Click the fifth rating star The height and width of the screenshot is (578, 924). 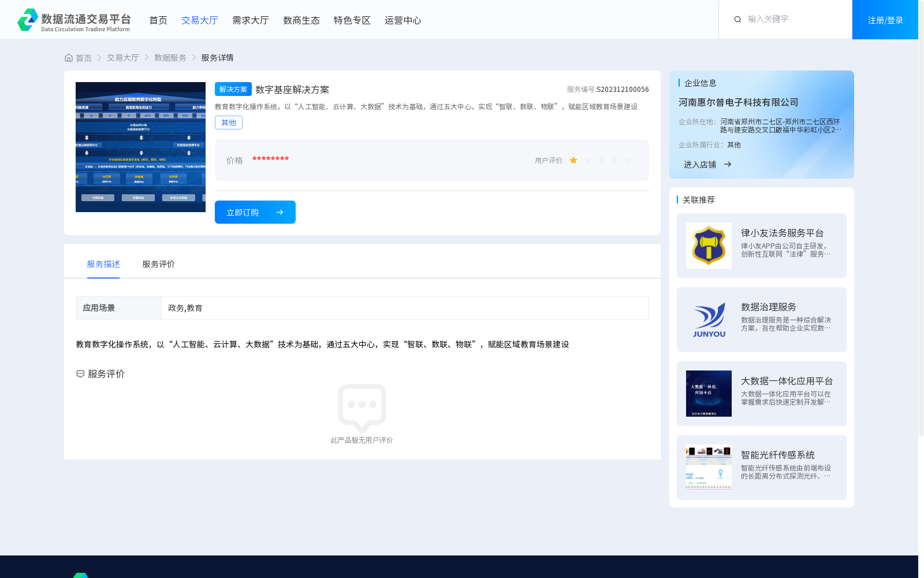point(629,160)
